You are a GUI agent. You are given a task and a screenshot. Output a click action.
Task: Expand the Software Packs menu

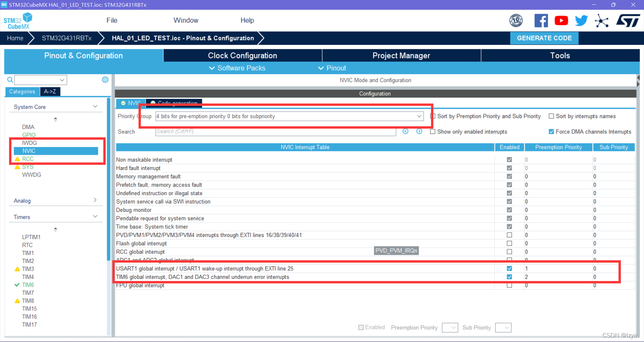pos(237,68)
